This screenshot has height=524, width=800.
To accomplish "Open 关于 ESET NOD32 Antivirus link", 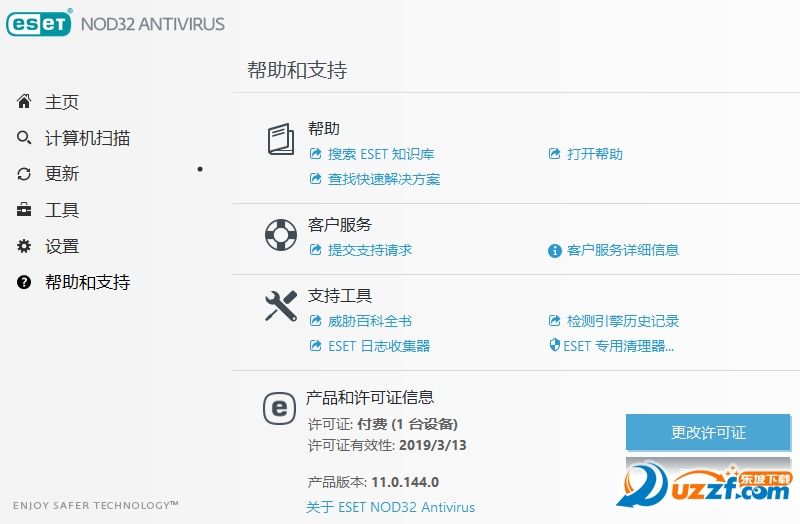I will coord(390,507).
